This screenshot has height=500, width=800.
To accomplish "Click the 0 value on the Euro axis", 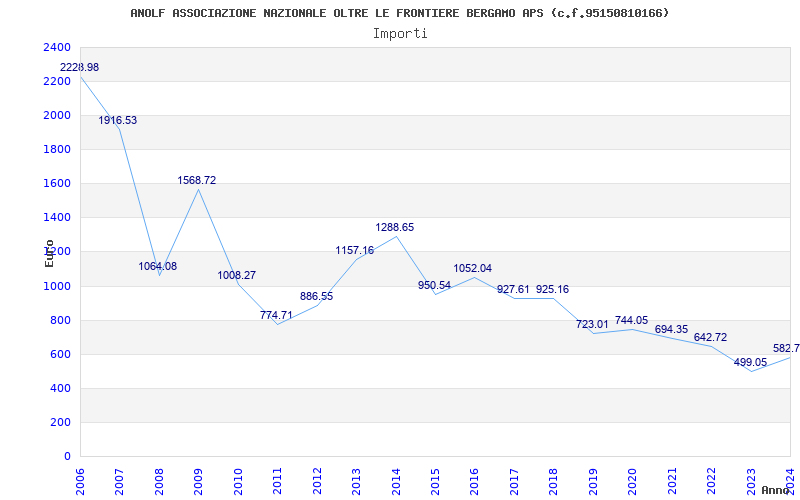I will point(67,457).
